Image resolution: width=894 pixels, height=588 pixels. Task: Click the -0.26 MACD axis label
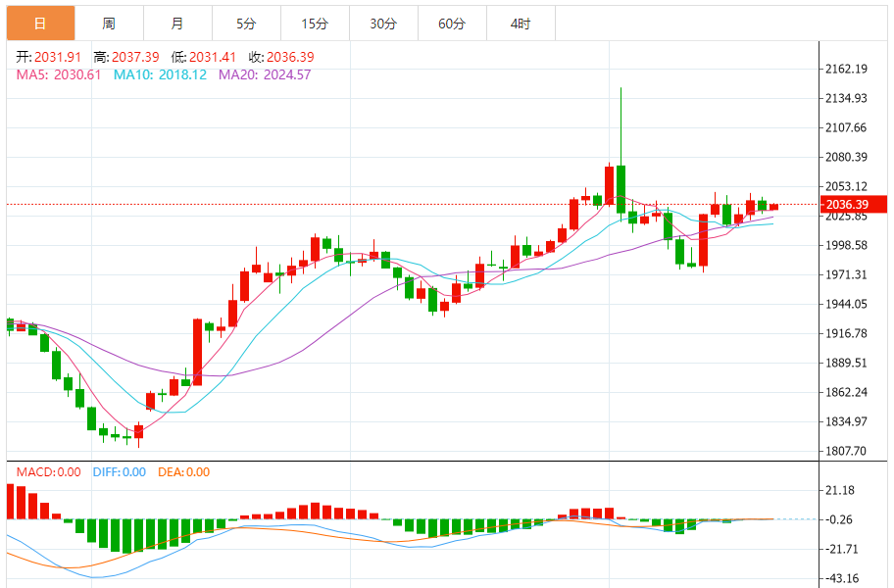[x=839, y=519]
